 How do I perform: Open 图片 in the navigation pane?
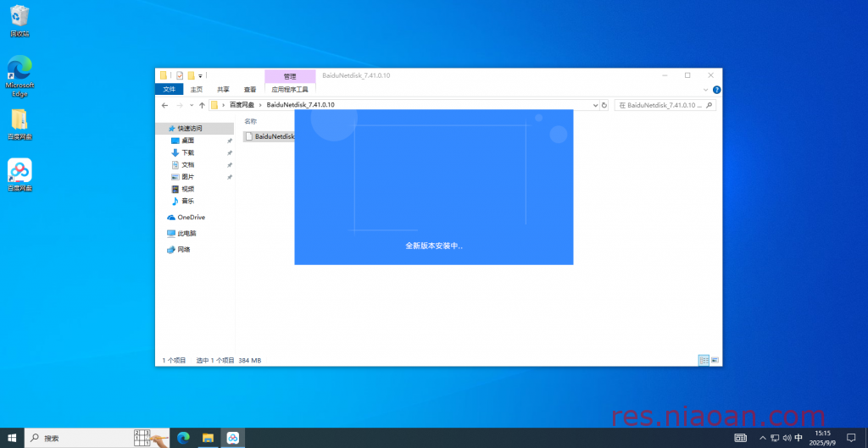[187, 177]
